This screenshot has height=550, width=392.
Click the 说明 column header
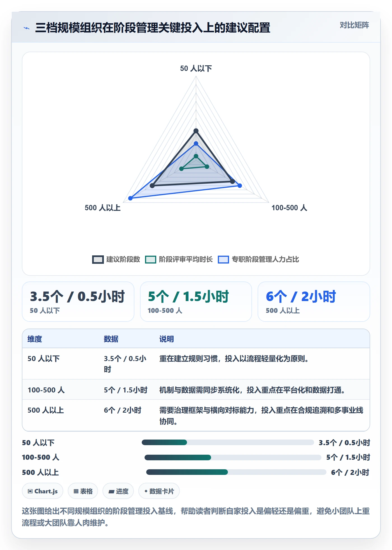(167, 339)
